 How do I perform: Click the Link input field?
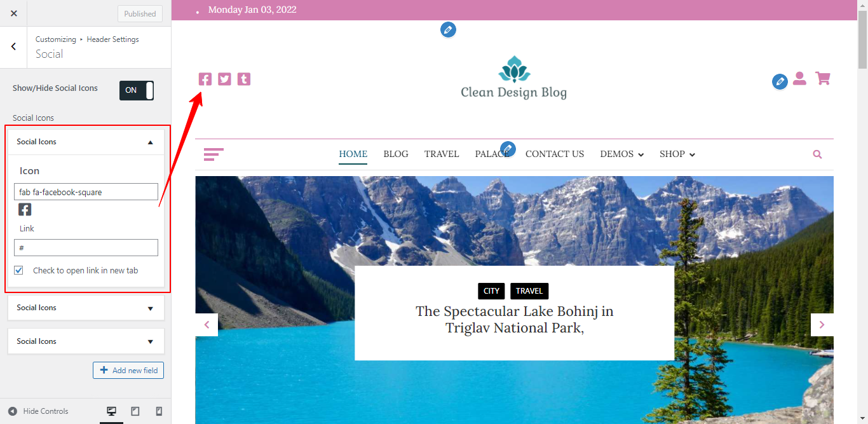pos(86,248)
